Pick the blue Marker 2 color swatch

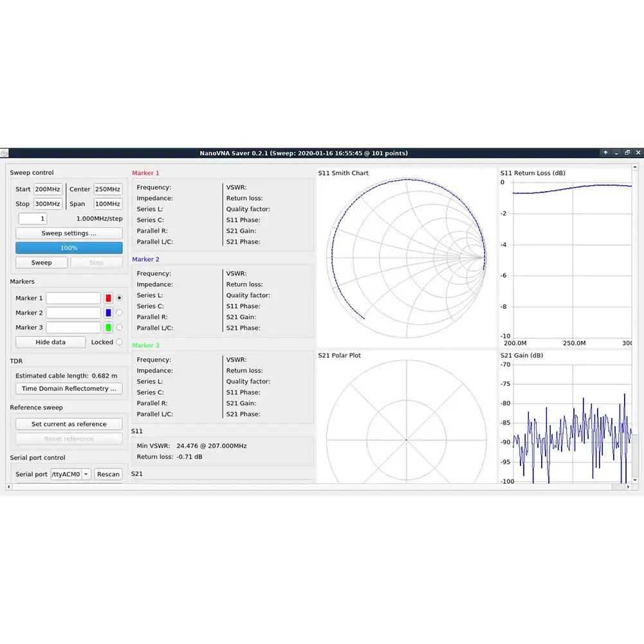click(109, 313)
